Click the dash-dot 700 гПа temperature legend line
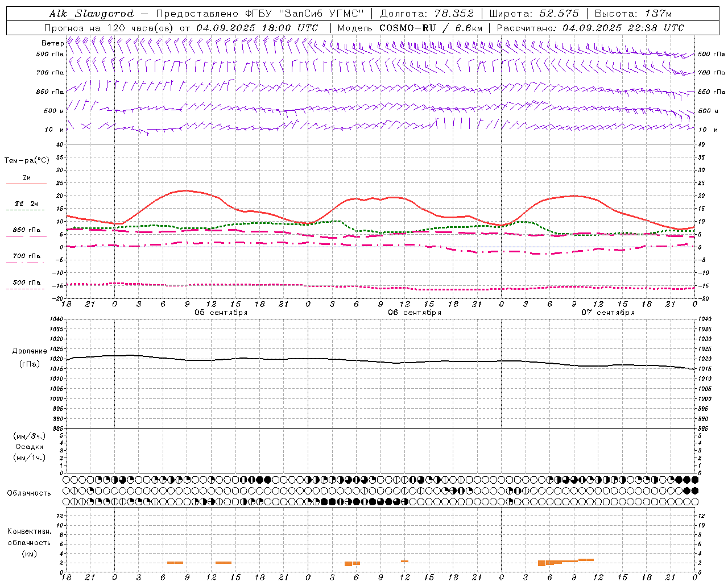The height and width of the screenshot is (582, 728). point(25,263)
